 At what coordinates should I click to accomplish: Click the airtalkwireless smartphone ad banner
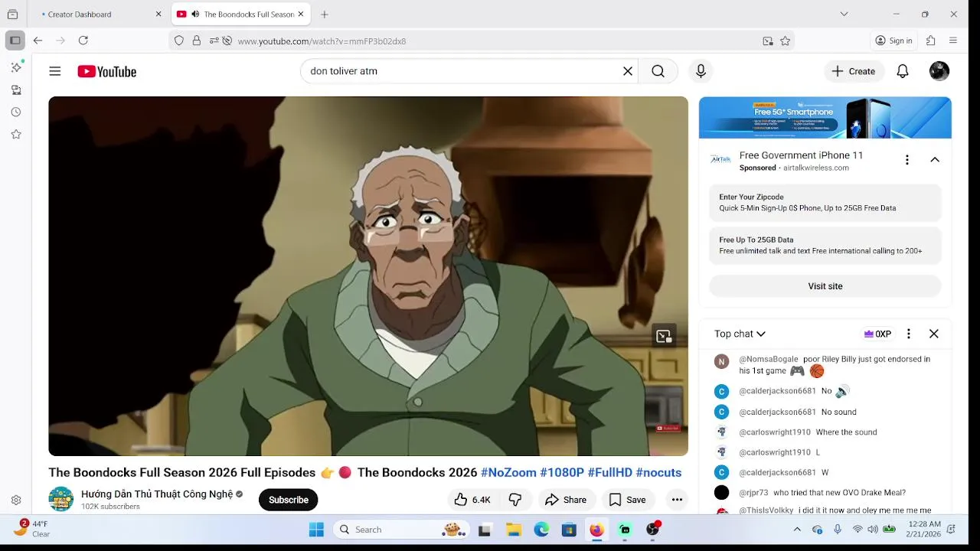tap(825, 117)
